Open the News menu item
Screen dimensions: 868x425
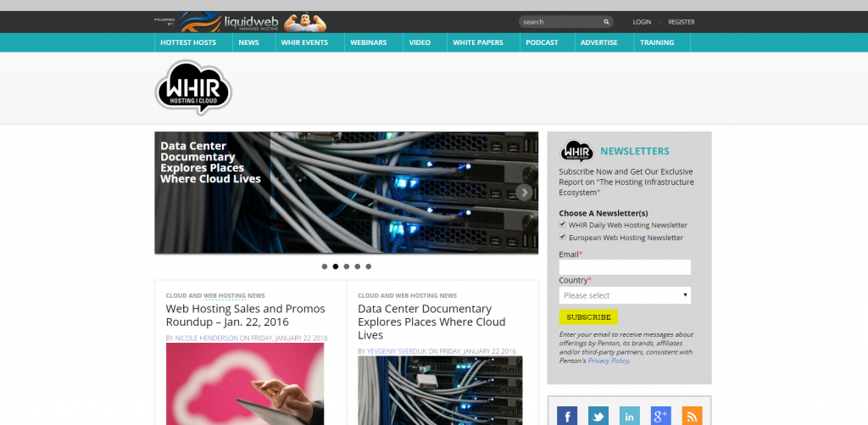(248, 42)
